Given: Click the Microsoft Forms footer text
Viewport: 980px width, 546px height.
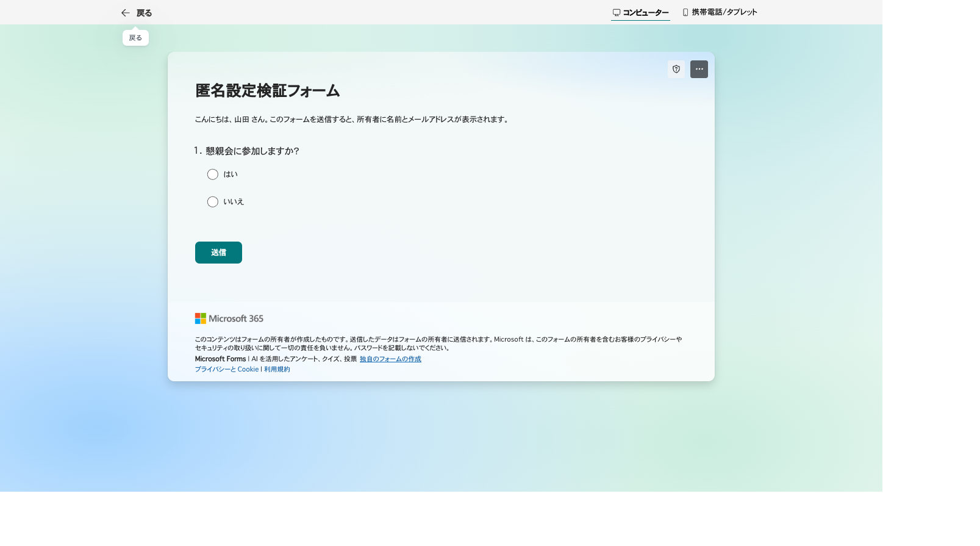Looking at the screenshot, I should [x=220, y=359].
